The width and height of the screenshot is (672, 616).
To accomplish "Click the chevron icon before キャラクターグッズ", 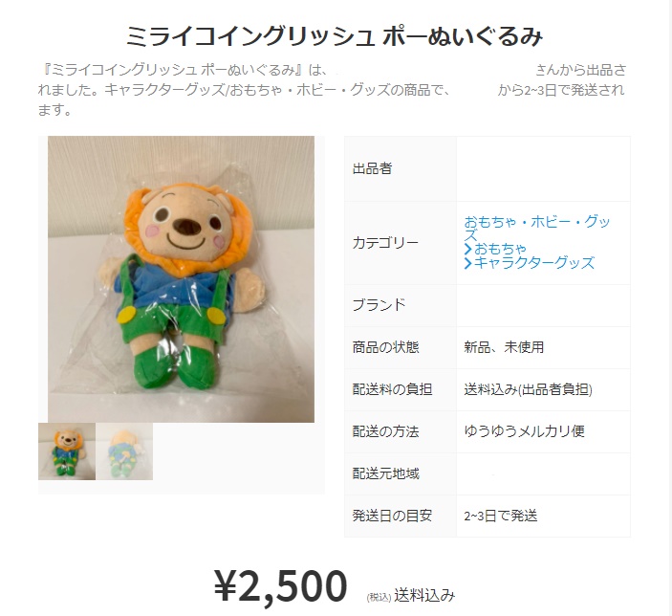I will pos(468,263).
